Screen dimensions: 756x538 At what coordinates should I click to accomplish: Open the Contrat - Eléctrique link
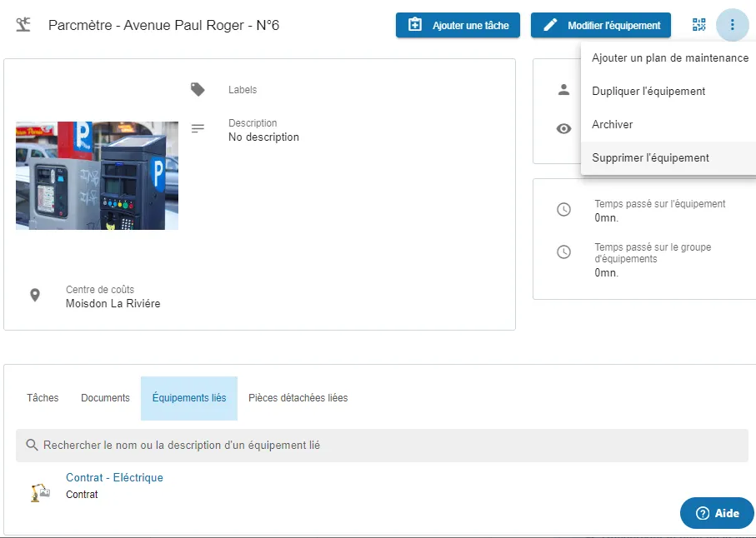(114, 478)
